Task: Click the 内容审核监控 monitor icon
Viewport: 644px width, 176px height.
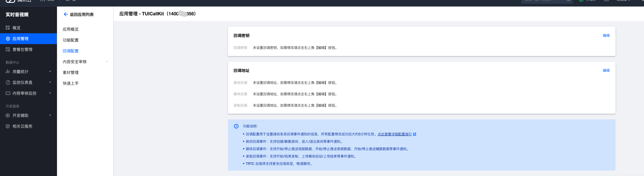Action: [x=8, y=93]
